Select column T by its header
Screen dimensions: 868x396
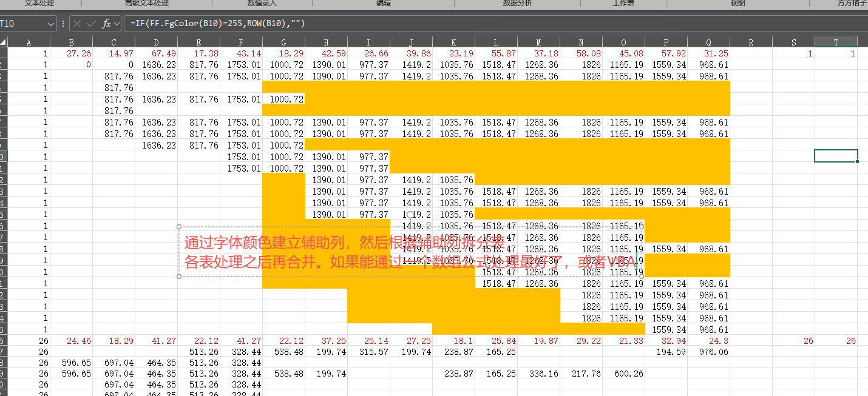coord(836,42)
